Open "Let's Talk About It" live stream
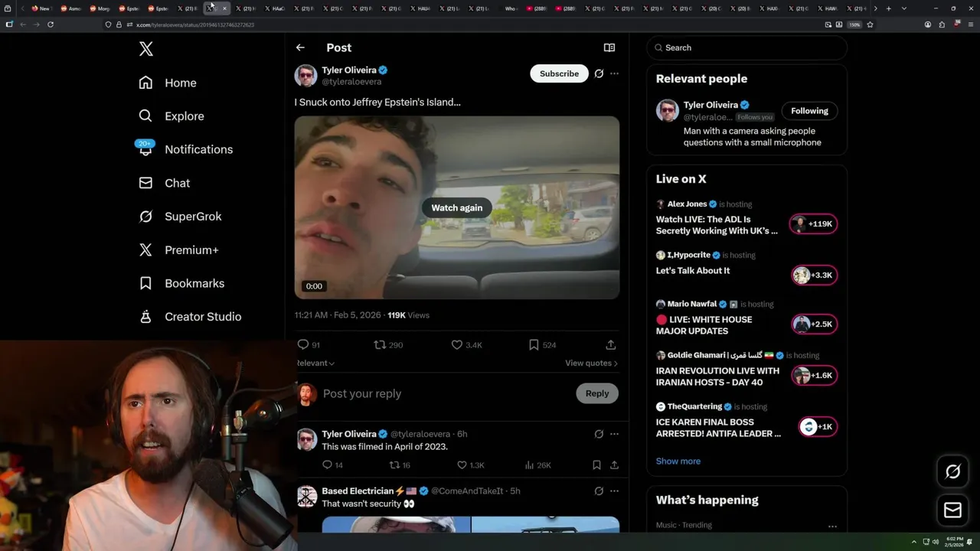Screen dimensions: 980x551 [x=693, y=271]
